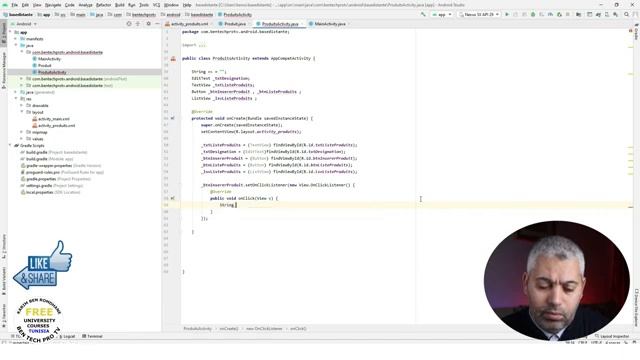
Task: Open the Build menu
Action: [120, 5]
